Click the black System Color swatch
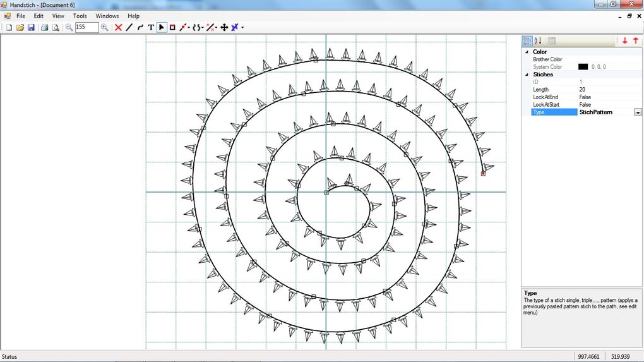The height and width of the screenshot is (362, 644). (583, 66)
